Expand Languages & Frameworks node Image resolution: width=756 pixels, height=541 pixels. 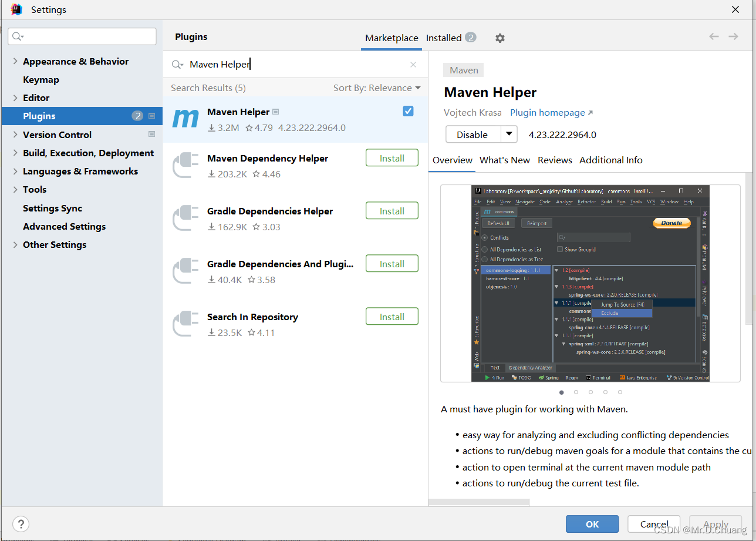coord(15,171)
